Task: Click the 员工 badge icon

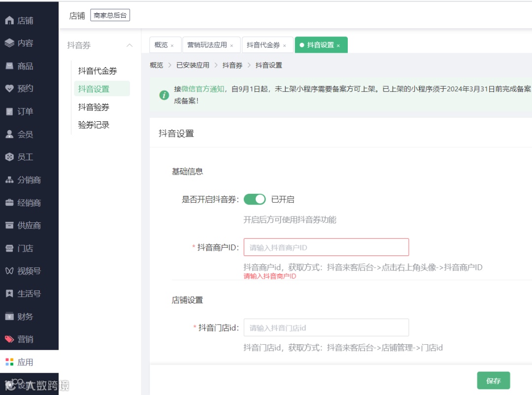Action: (9, 157)
